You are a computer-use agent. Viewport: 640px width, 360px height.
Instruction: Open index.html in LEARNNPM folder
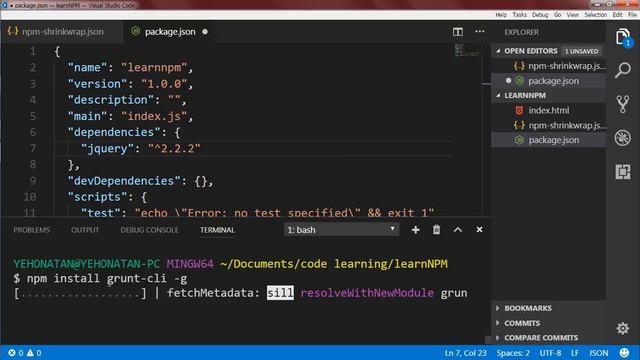click(x=549, y=110)
